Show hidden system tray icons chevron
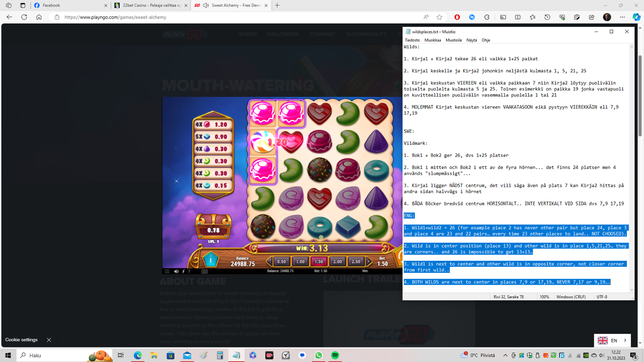 click(505, 355)
